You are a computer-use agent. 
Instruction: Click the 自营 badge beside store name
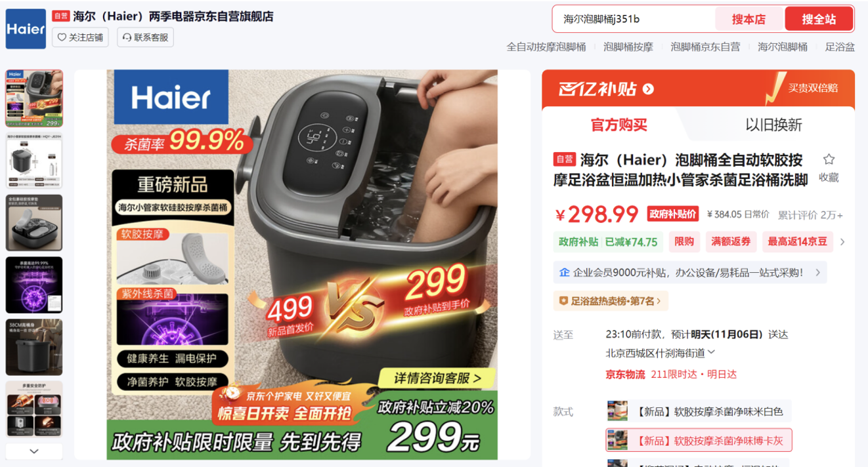[x=61, y=16]
